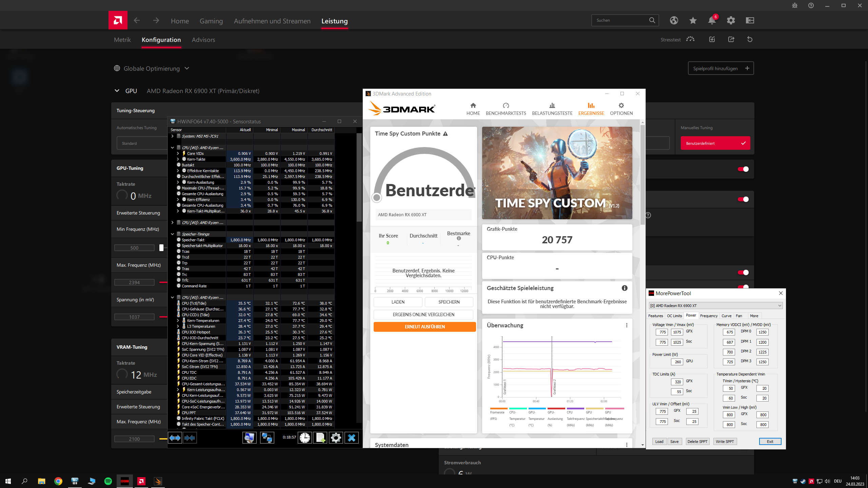
Task: Click the 3DMark info icon beside Spieleleistung
Action: [x=624, y=288]
